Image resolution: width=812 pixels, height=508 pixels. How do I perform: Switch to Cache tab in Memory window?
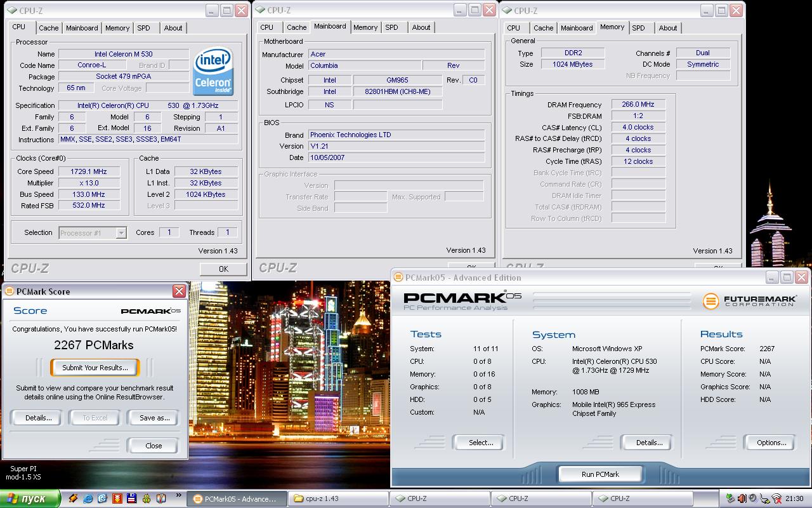[x=544, y=28]
